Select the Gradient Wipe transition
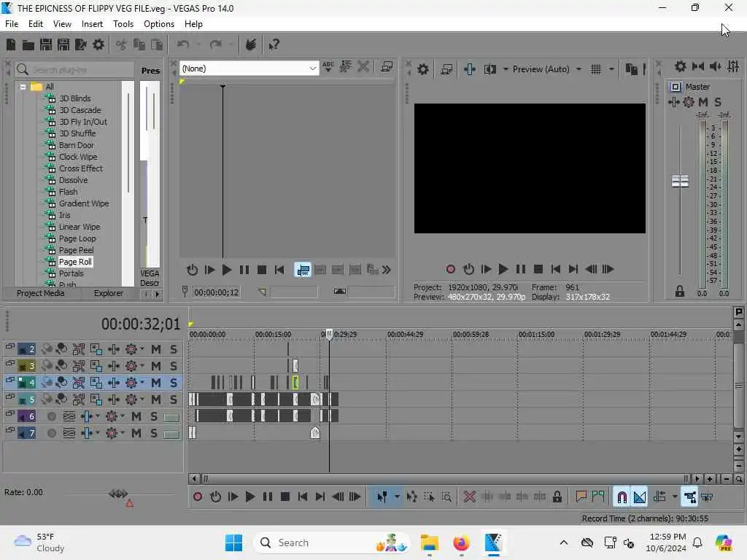747x560 pixels. 84,203
